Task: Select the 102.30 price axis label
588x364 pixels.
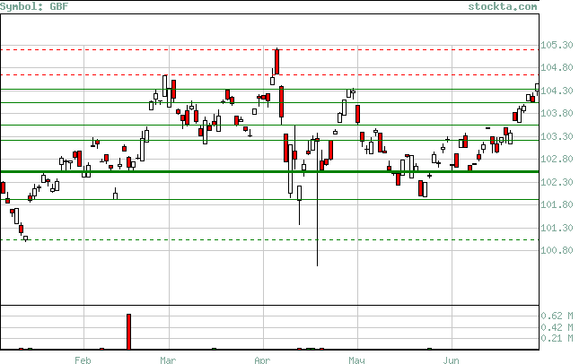Action: [557, 182]
